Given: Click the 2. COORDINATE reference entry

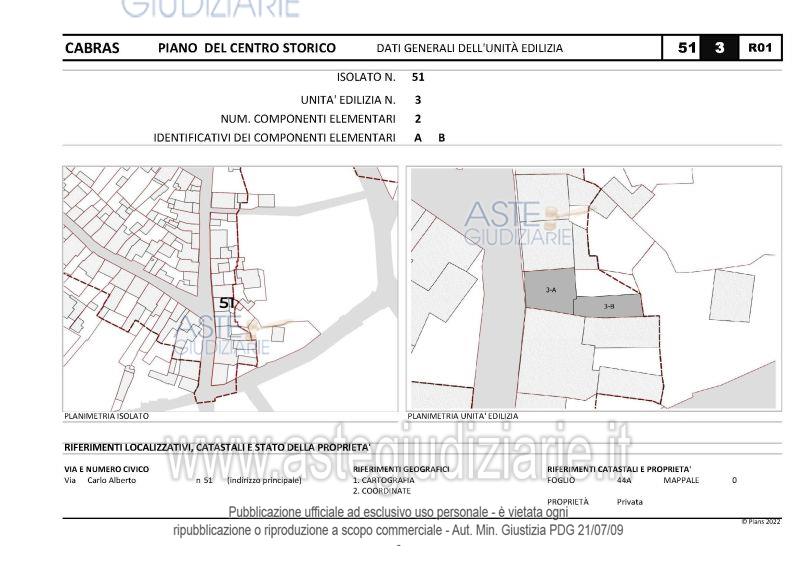Looking at the screenshot, I should (x=382, y=491).
